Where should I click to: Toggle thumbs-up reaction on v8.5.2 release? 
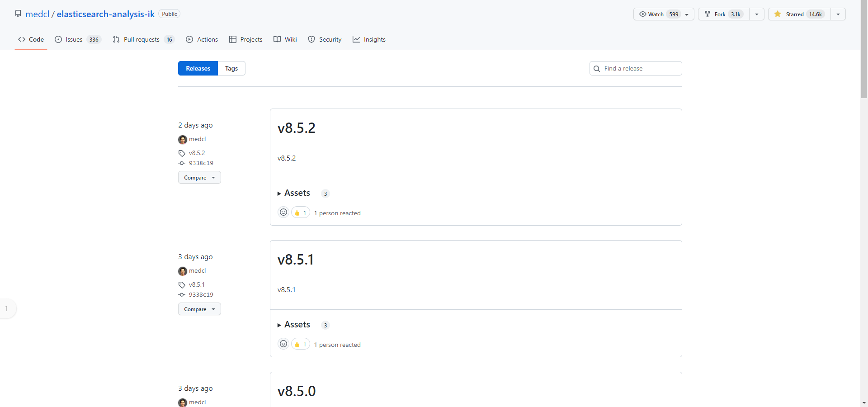click(x=301, y=213)
